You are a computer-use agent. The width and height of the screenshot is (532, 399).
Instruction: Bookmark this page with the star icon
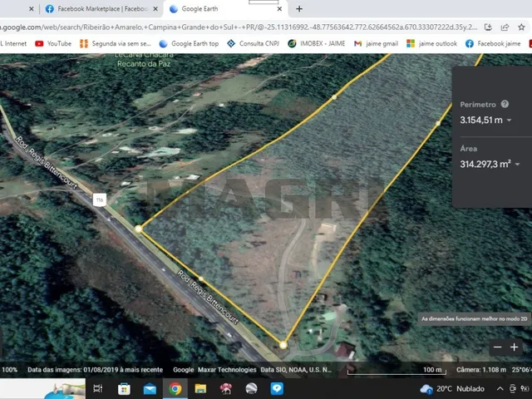[521, 27]
